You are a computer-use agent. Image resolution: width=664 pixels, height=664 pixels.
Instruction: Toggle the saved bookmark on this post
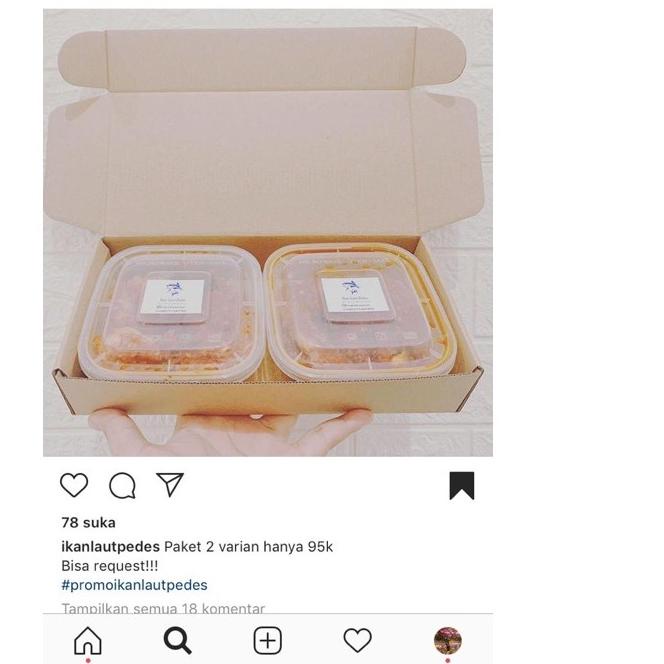(x=461, y=485)
